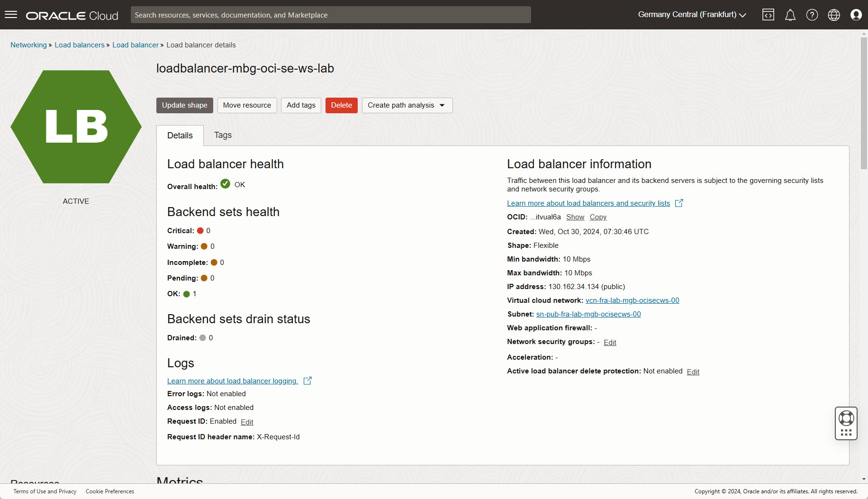Screen dimensions: 868x499
Task: Click the orange Warning status dot
Action: click(204, 246)
